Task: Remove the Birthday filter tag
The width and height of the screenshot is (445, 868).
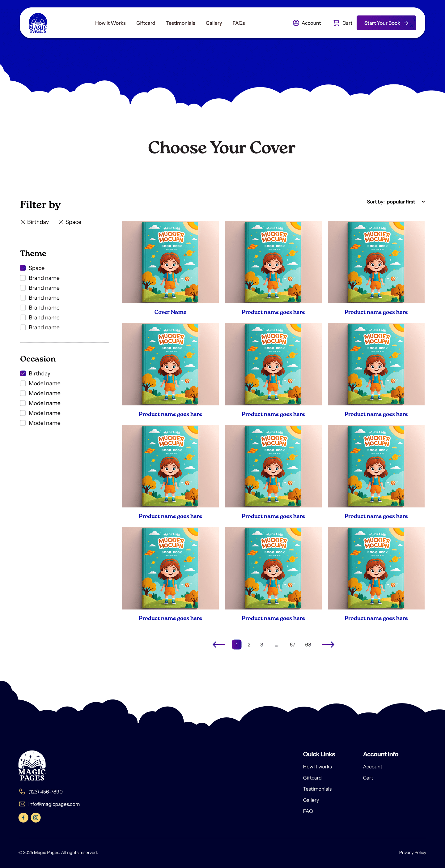Action: pyautogui.click(x=23, y=222)
